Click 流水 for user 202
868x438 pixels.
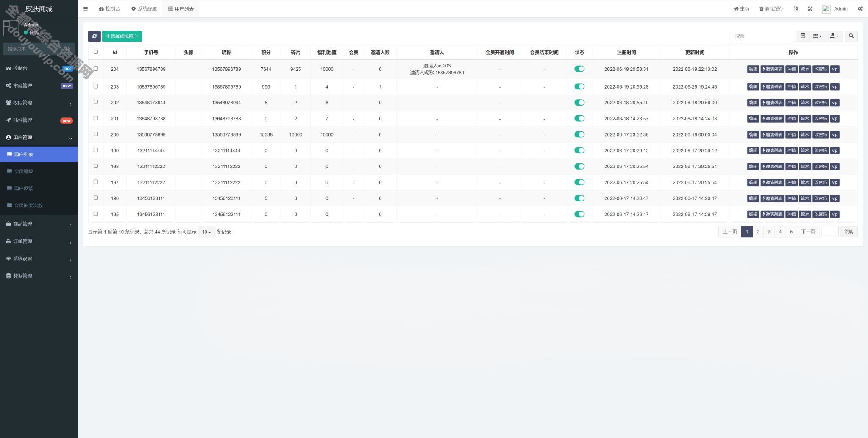click(x=805, y=103)
